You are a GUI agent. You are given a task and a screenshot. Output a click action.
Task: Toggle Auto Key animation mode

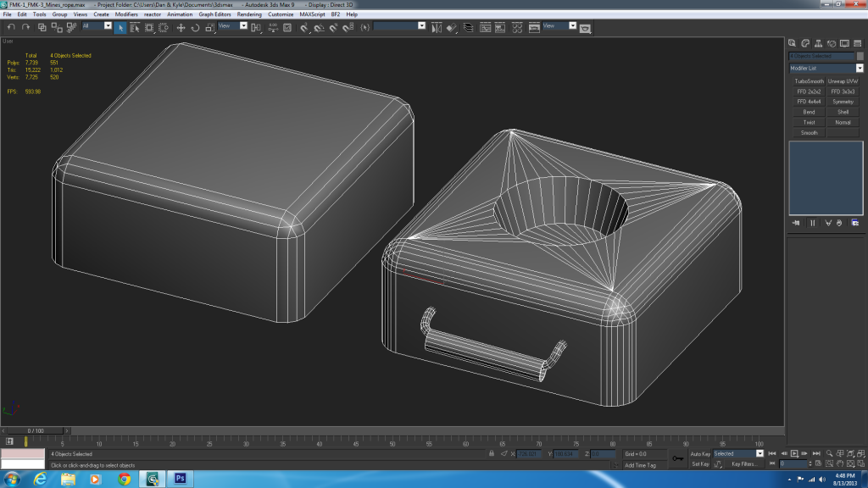coord(700,454)
